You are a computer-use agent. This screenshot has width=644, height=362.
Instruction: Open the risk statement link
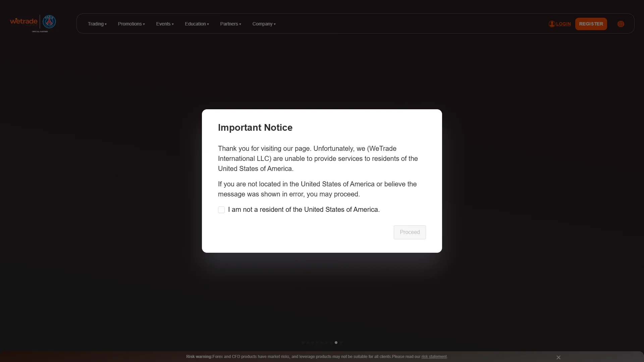coord(434,357)
